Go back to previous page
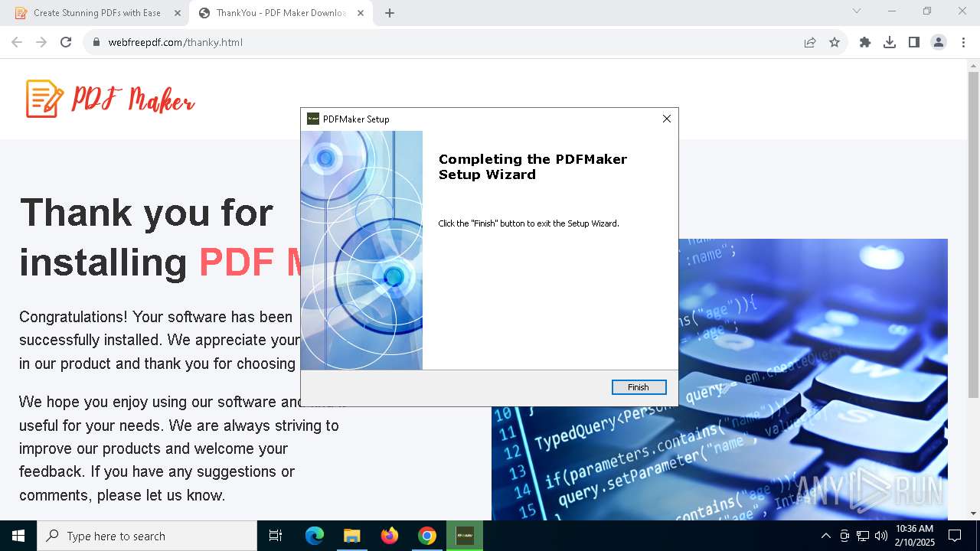Image resolution: width=980 pixels, height=551 pixels. pos(17,42)
